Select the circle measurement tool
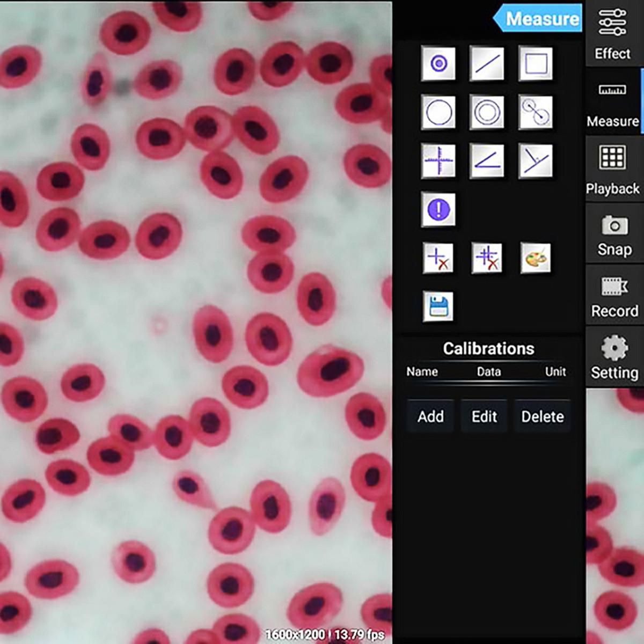 [x=438, y=113]
